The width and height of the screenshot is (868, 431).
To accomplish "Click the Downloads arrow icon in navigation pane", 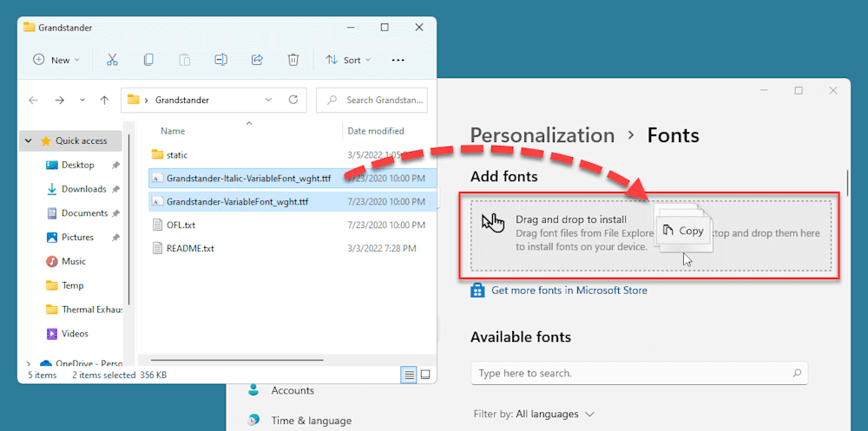I will [52, 189].
